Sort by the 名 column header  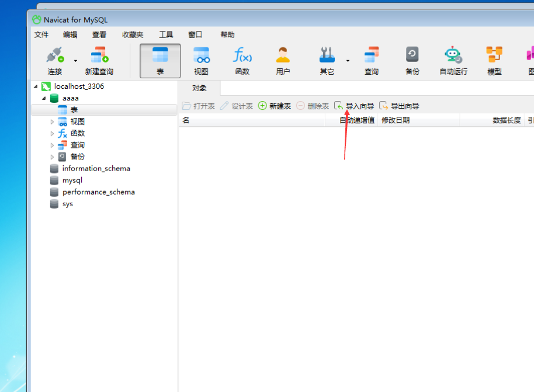252,120
